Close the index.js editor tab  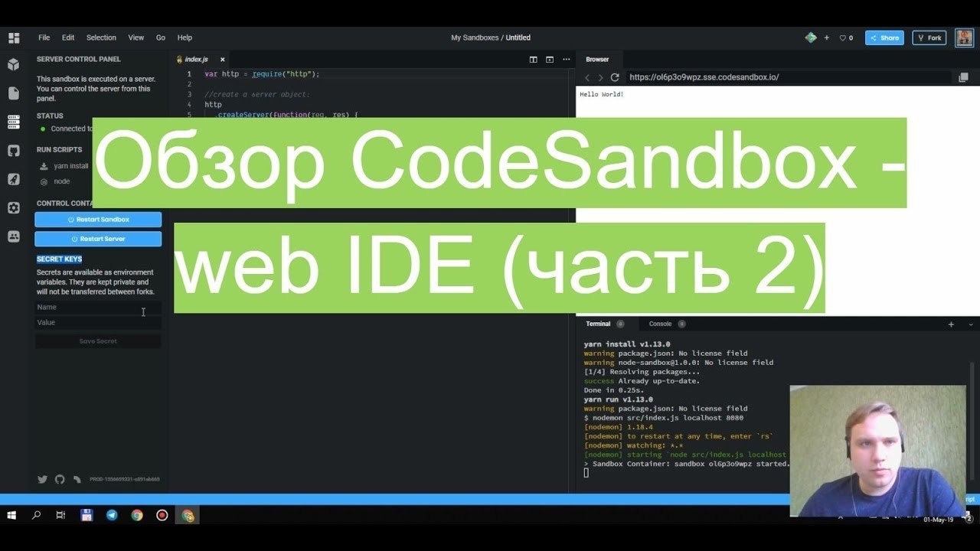tap(223, 59)
